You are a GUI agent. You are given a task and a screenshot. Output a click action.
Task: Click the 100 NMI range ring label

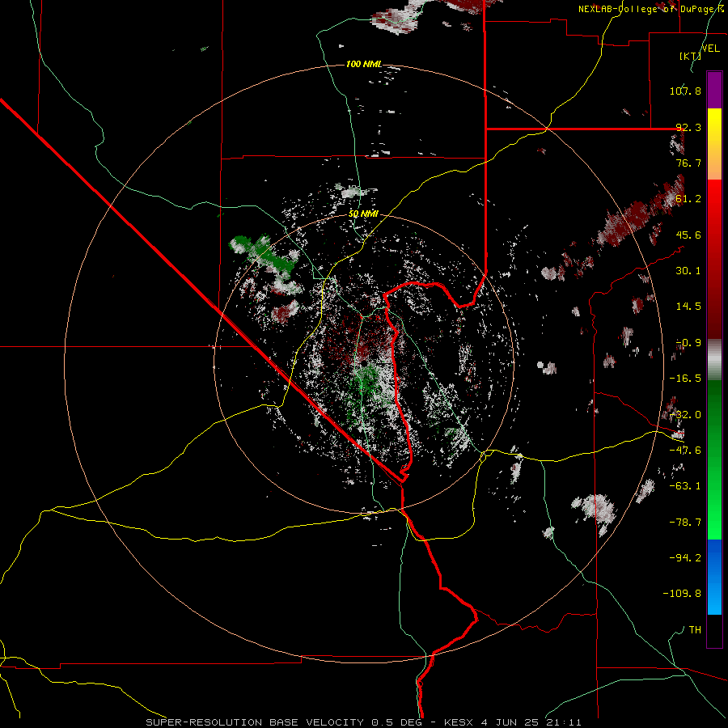pyautogui.click(x=364, y=64)
